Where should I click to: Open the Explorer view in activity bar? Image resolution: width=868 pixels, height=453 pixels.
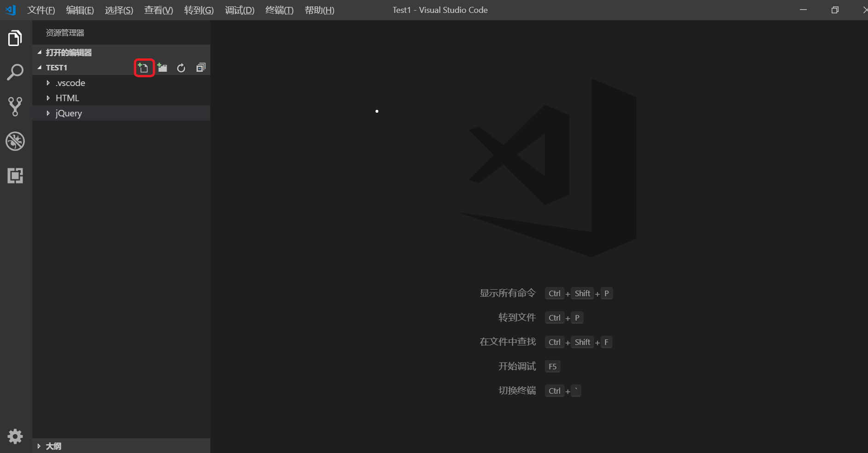click(15, 38)
